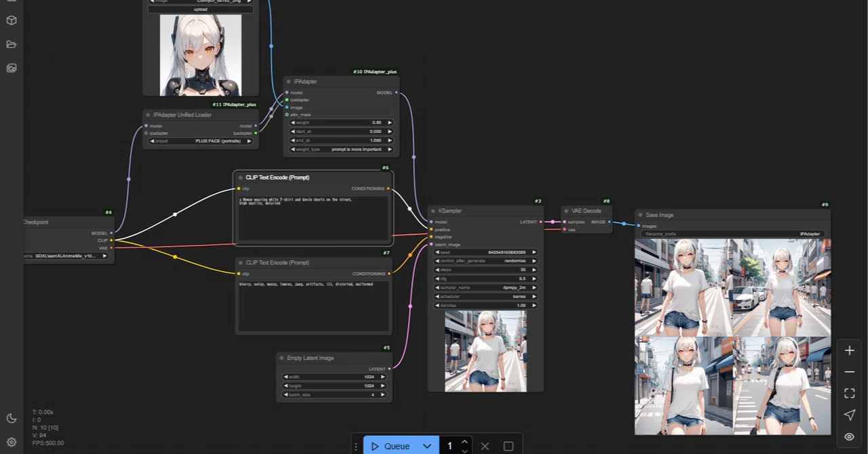Open the workflows folder icon in sidebar
Viewport: 868px width, 454px height.
click(x=12, y=44)
